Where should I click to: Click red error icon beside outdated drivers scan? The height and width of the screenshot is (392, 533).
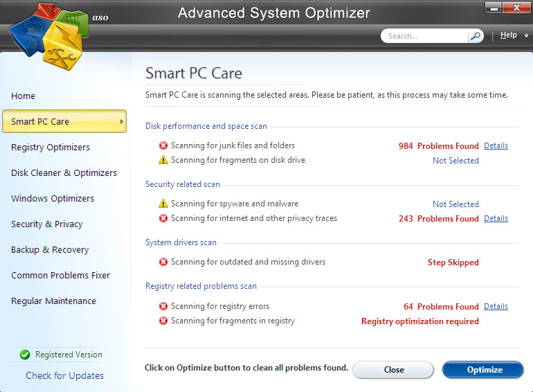click(163, 261)
